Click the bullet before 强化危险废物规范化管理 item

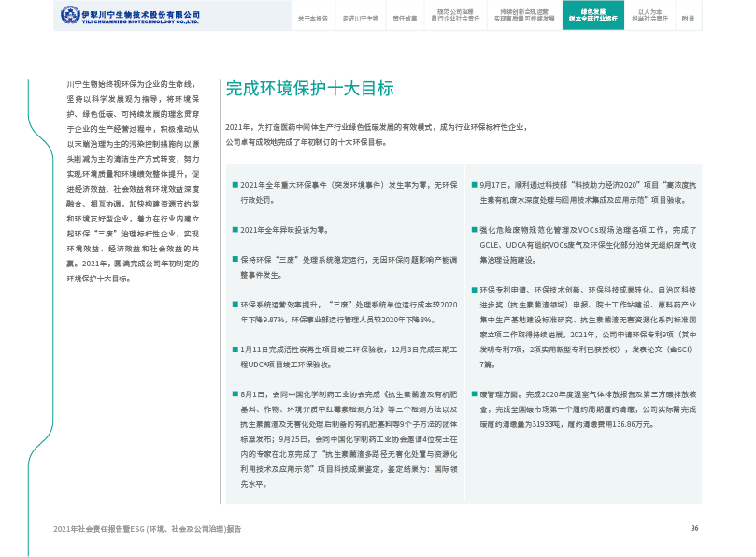coord(474,230)
